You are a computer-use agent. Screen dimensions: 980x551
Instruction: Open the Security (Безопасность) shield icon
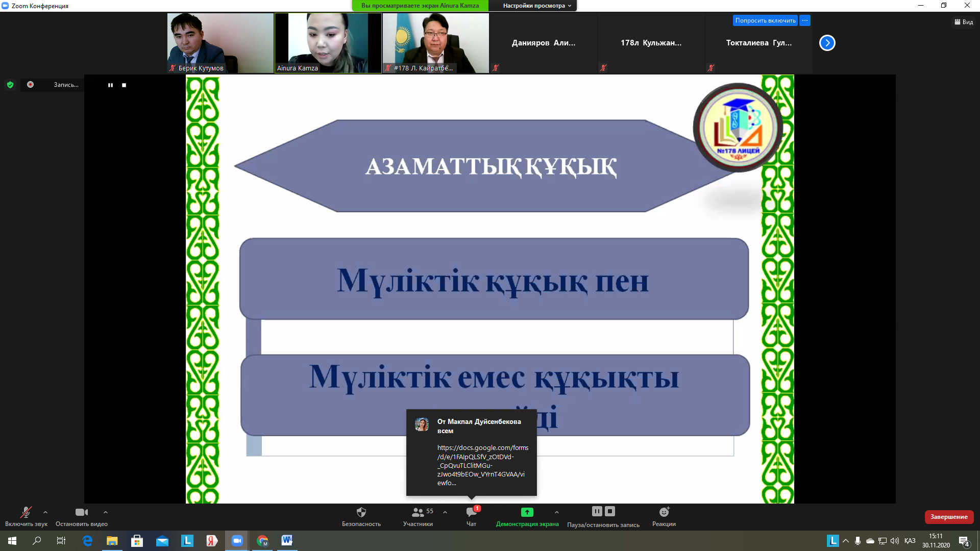click(x=361, y=512)
